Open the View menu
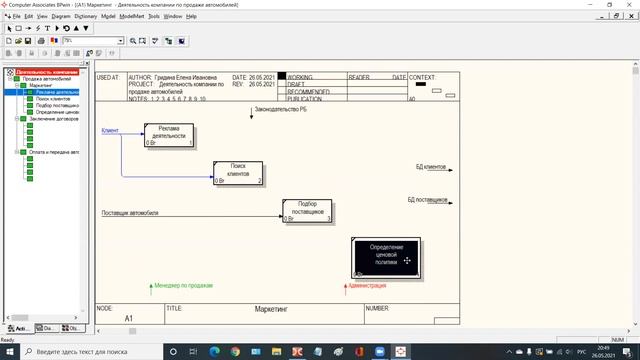The height and width of the screenshot is (360, 640). pos(42,16)
